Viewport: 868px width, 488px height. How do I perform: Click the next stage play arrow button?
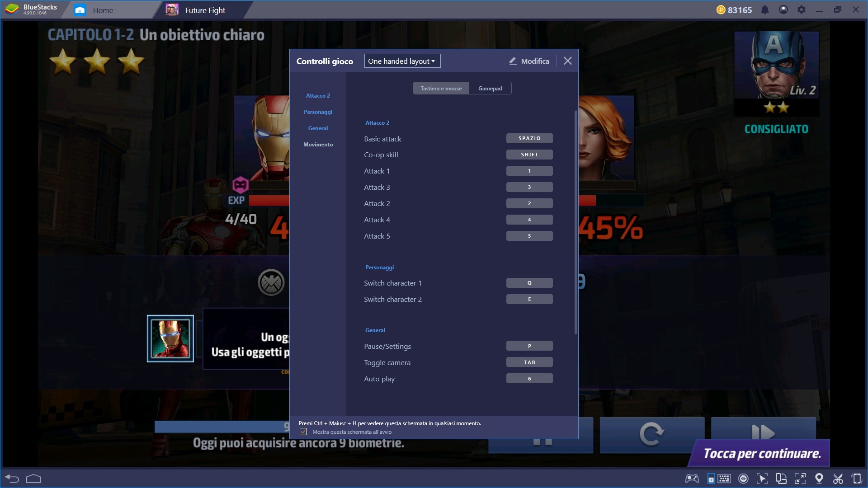(x=763, y=432)
